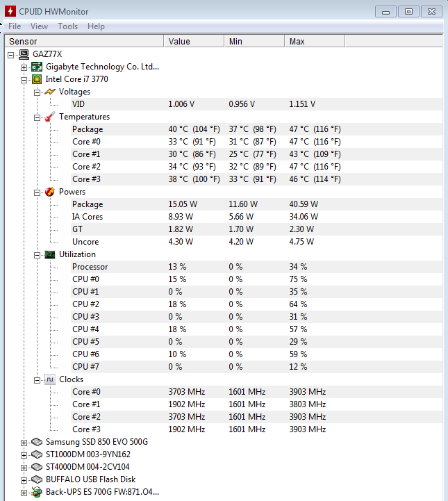Collapse the Utilization section
Viewport: 448px width, 501px height.
click(x=37, y=255)
